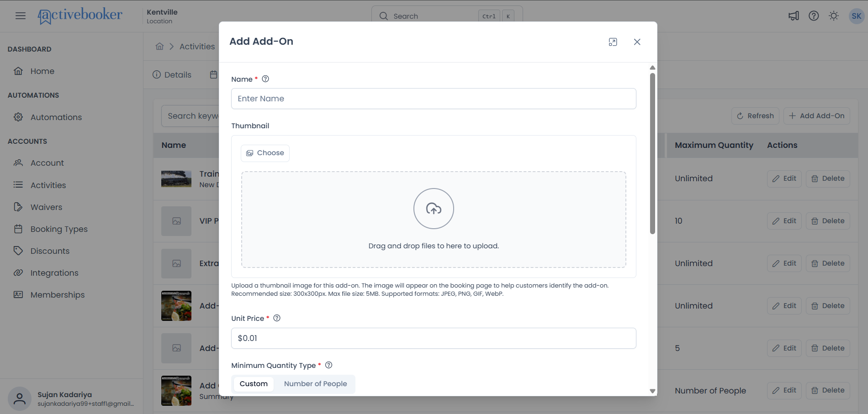Click the Home house icon in sidebar

tap(18, 71)
